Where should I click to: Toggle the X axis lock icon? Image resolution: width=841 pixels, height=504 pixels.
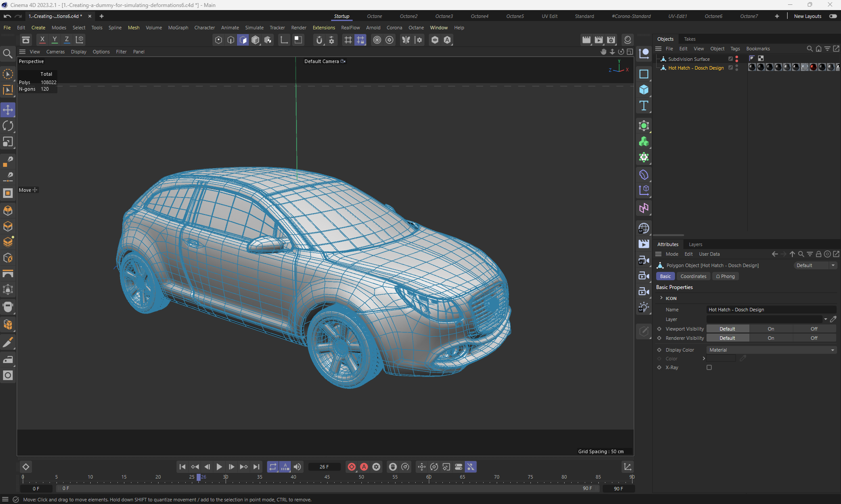pos(42,40)
